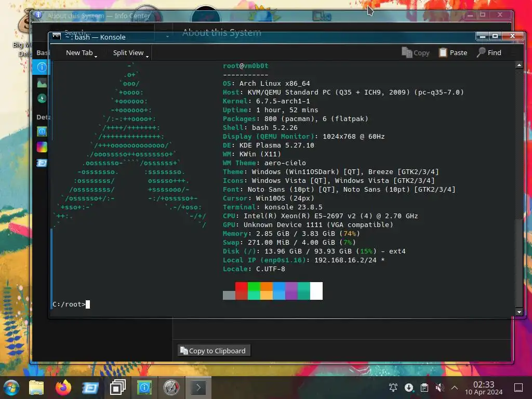Click the 'Kernel: 6.7.5-arch1-1' line

pos(266,101)
